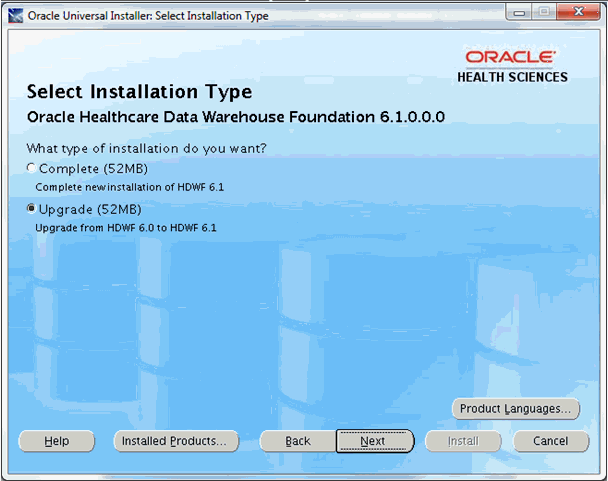Click 'Complete new installation of HDWF 6.1' text

pyautogui.click(x=130, y=187)
